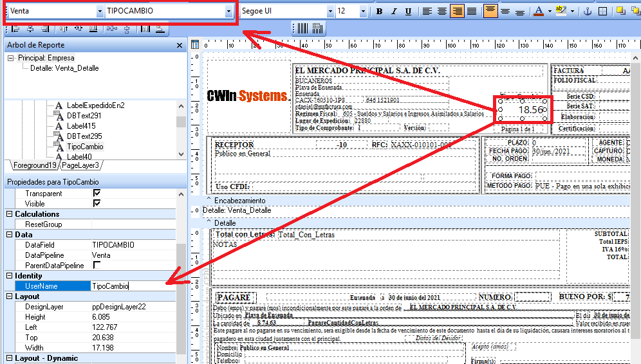Screen dimensions: 641x364
Task: Bring the selected component to front
Action: (621, 11)
